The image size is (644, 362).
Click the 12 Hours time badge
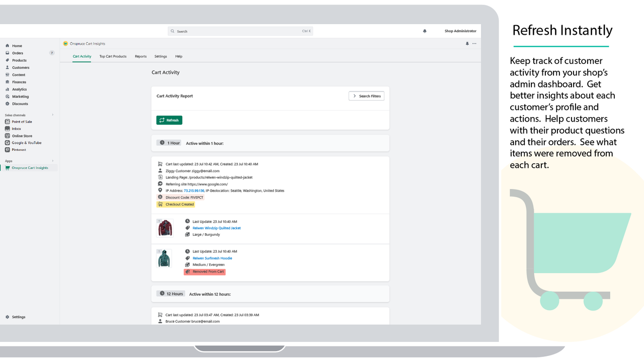click(171, 294)
